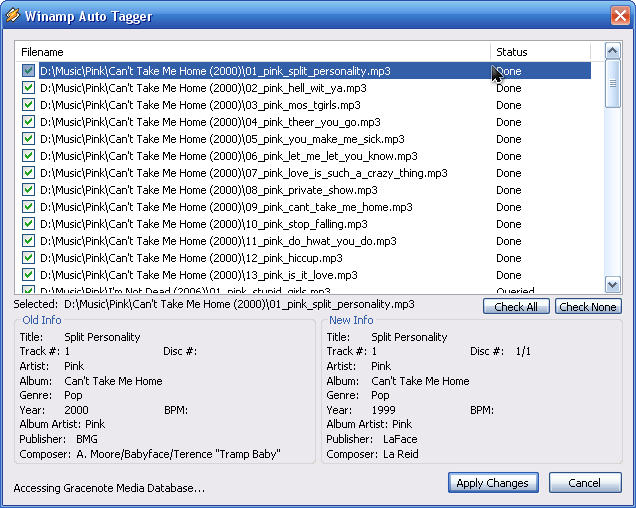Select the 09_pink_cant_take_me_home.mp3 filename row
636x508 pixels.
coord(226,207)
